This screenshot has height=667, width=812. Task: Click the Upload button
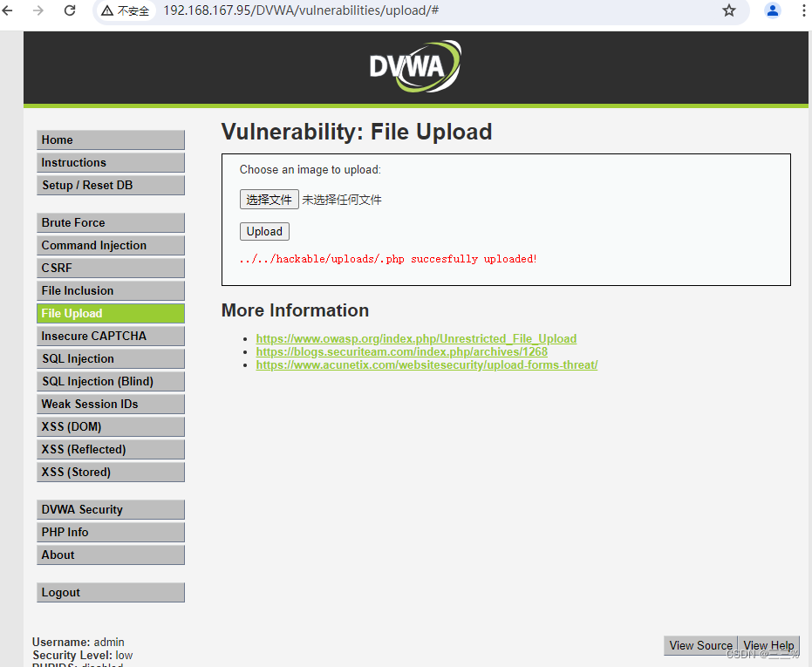[x=264, y=231]
